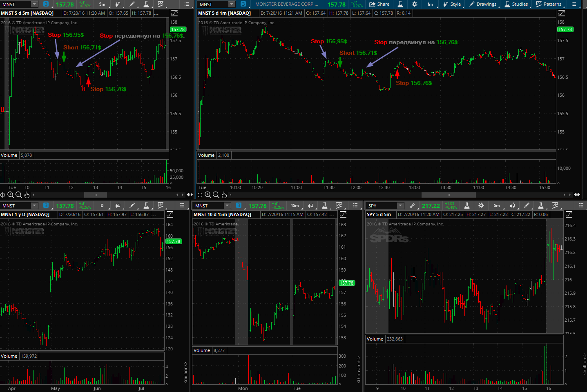Activate crosshair cursor under the MNST 1m chart

pos(200,195)
